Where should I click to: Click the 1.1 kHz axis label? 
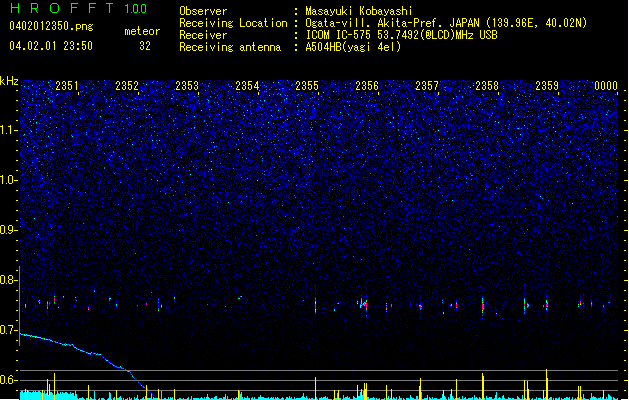(8, 130)
